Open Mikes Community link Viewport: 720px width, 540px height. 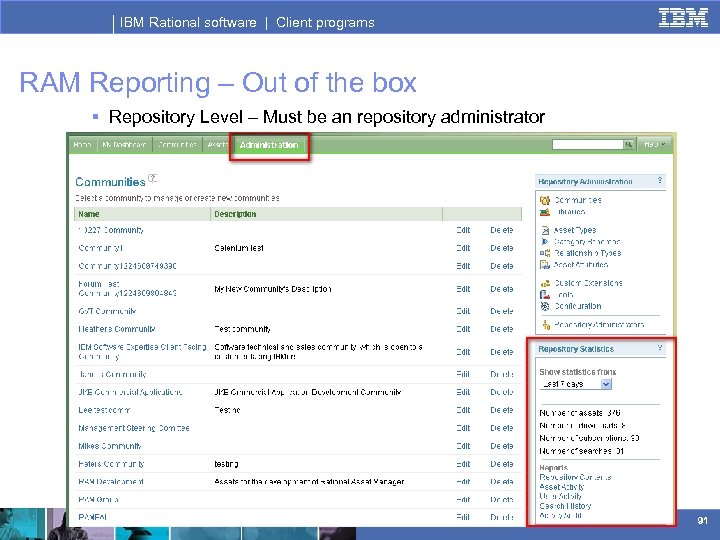[x=110, y=446]
